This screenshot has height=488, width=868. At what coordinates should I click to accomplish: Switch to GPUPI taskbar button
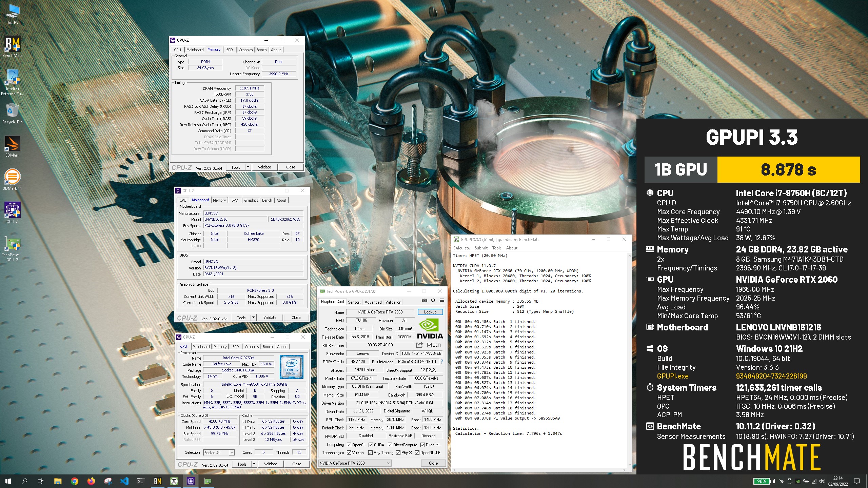tap(174, 481)
